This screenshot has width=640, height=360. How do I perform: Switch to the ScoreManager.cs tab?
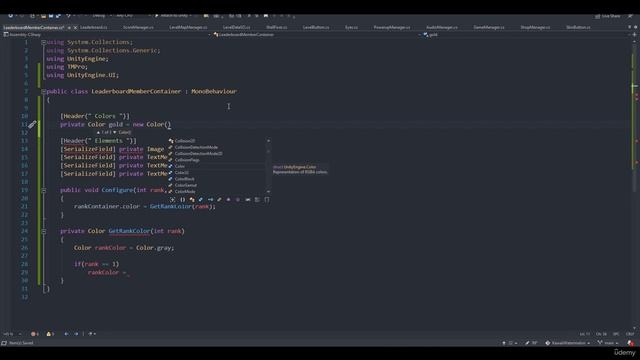tap(138, 27)
